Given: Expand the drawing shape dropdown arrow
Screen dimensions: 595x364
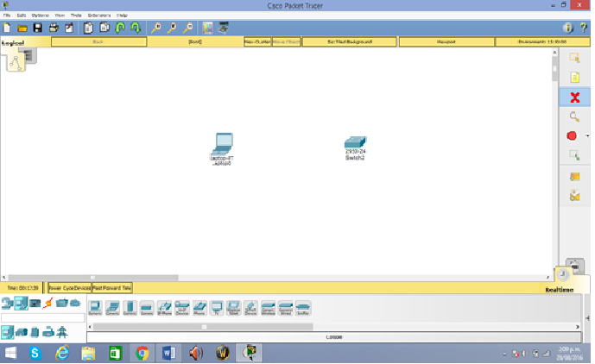Looking at the screenshot, I should [587, 135].
